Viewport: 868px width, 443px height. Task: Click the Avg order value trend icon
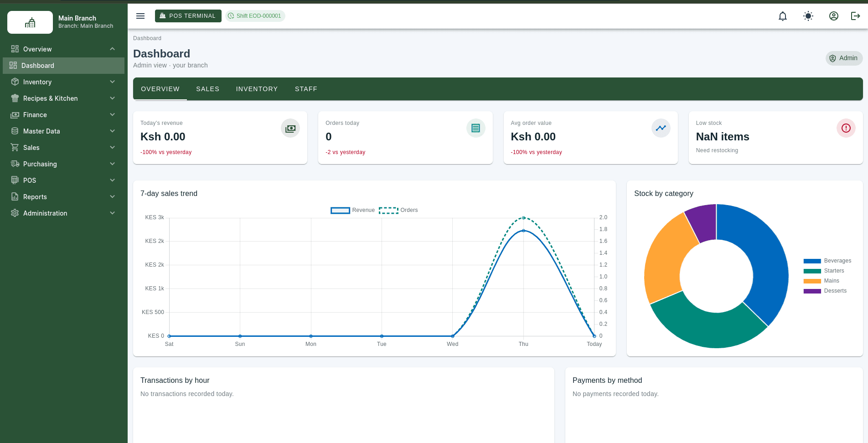point(661,129)
